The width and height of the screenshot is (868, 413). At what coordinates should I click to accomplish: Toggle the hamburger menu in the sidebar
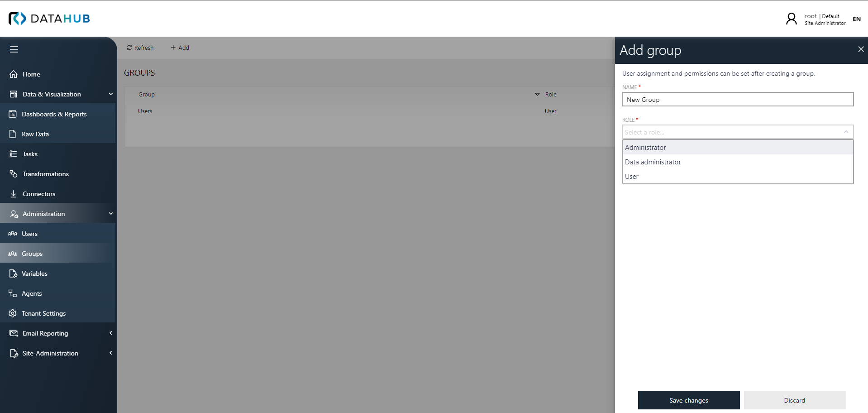(14, 49)
